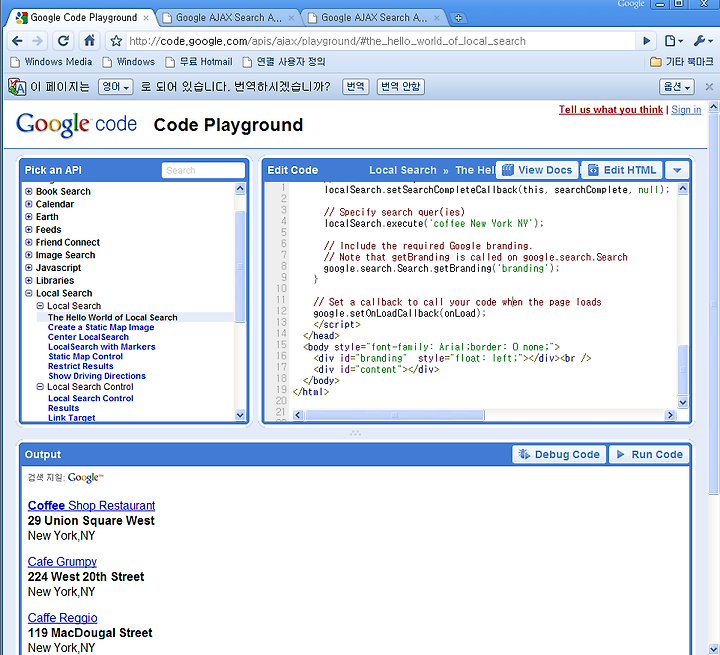The height and width of the screenshot is (655, 720).
Task: Close the second Google AJAX Search tab
Action: tap(291, 18)
